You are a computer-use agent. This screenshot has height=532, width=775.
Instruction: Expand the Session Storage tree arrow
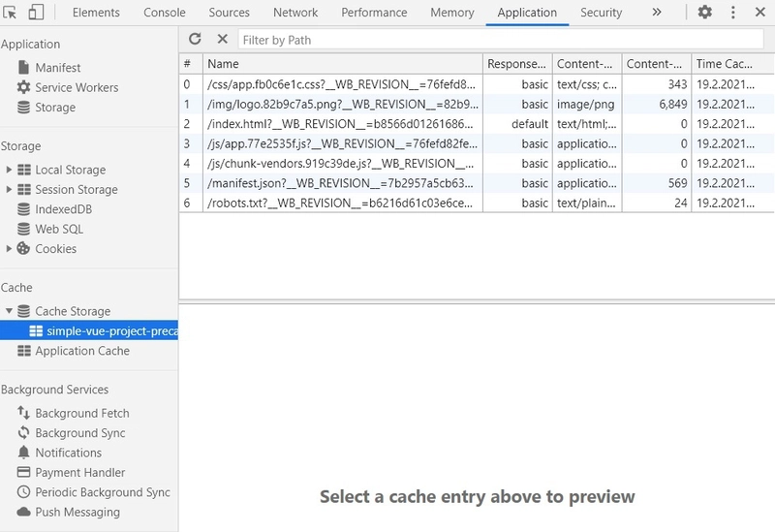coord(9,190)
